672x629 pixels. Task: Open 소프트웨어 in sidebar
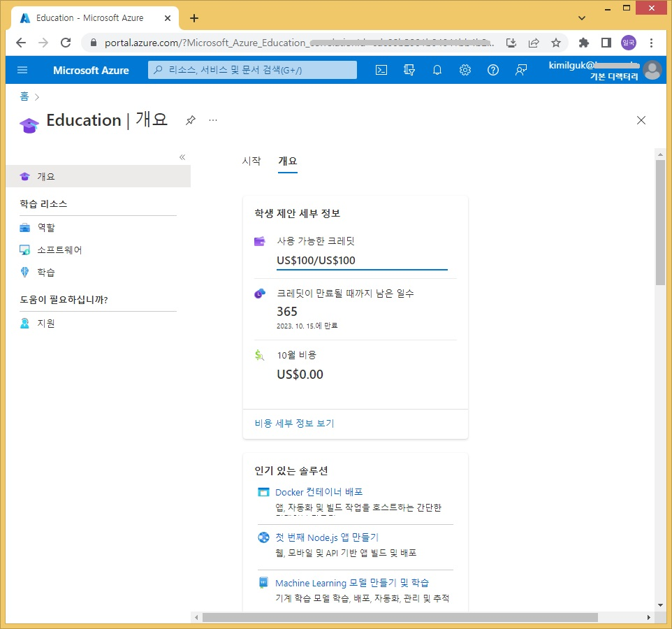[59, 250]
